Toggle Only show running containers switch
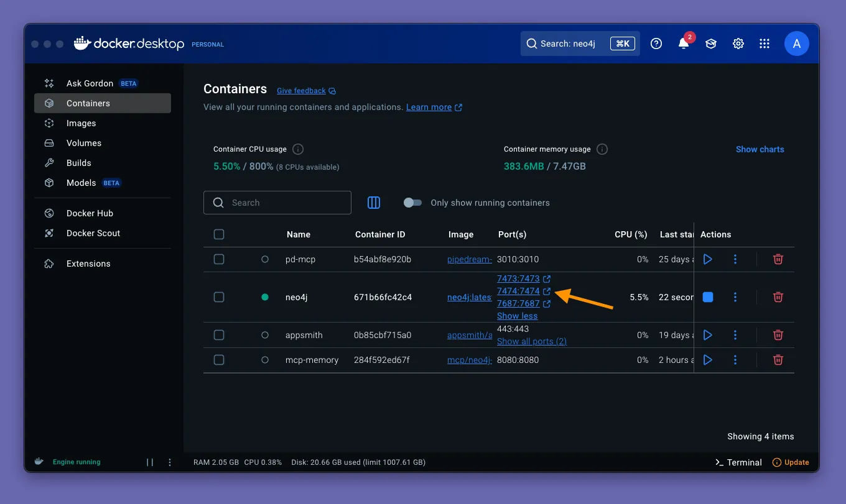This screenshot has height=504, width=846. pos(412,203)
